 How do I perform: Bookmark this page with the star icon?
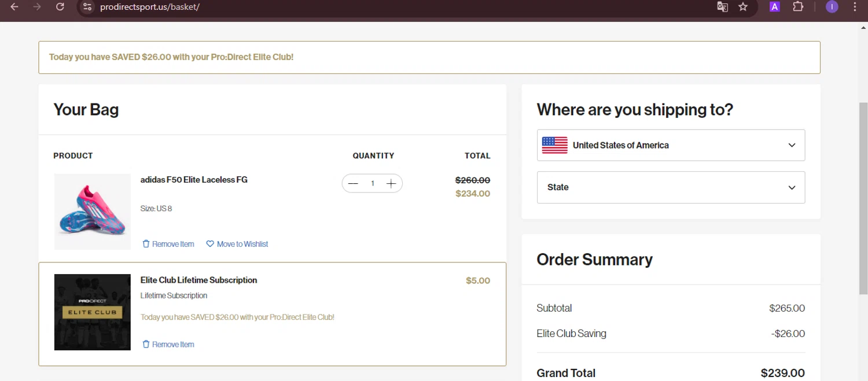(743, 7)
